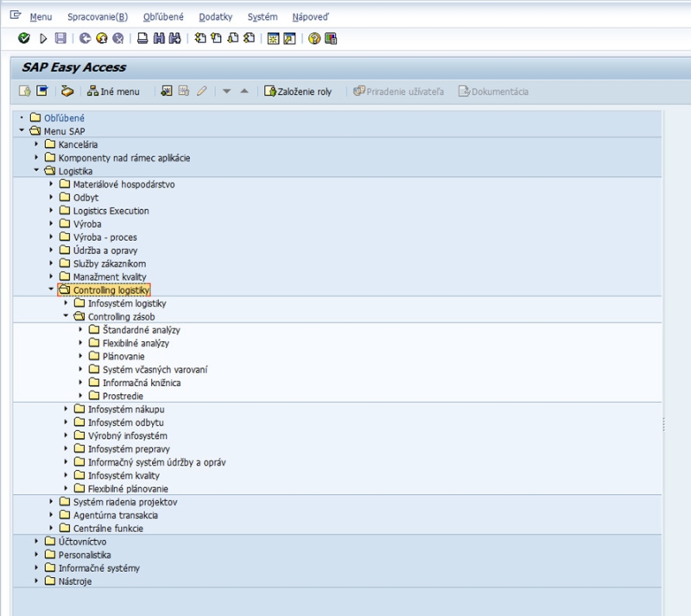This screenshot has height=616, width=691.
Task: Click the yellow Help question mark icon
Action: [314, 38]
